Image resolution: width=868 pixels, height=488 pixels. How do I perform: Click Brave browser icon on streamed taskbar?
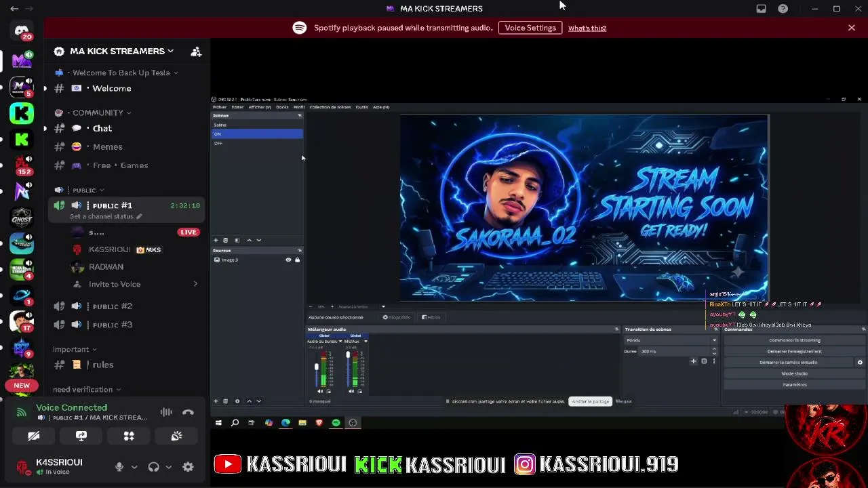(319, 423)
